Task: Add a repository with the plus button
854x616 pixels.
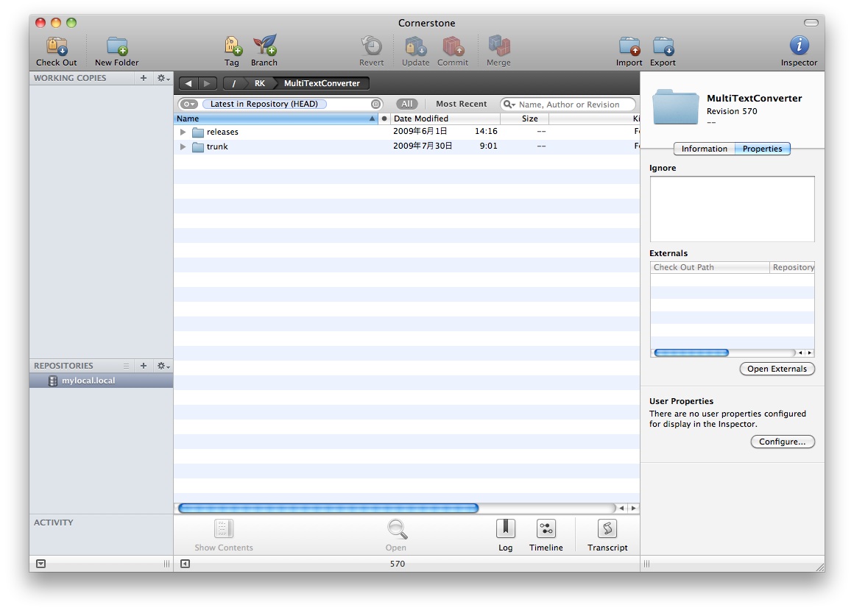Action: [144, 366]
